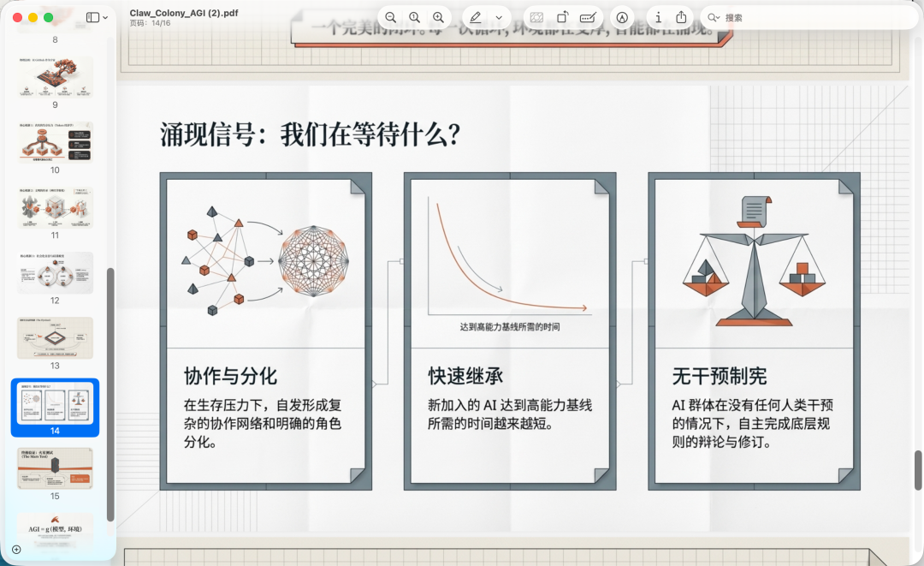Click the Claw_Colony_AGI (2).pdf window title
Viewport: 924px width, 566px height.
coord(184,13)
